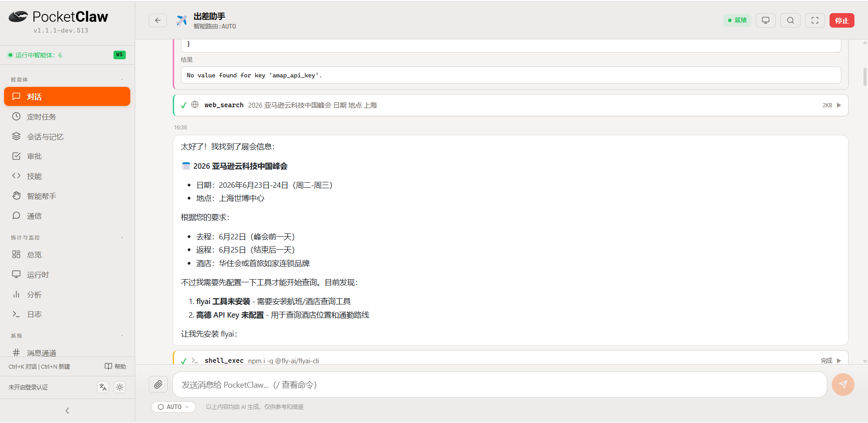The height and width of the screenshot is (423, 868).
Task: Send the message with the paper plane button
Action: tap(843, 385)
